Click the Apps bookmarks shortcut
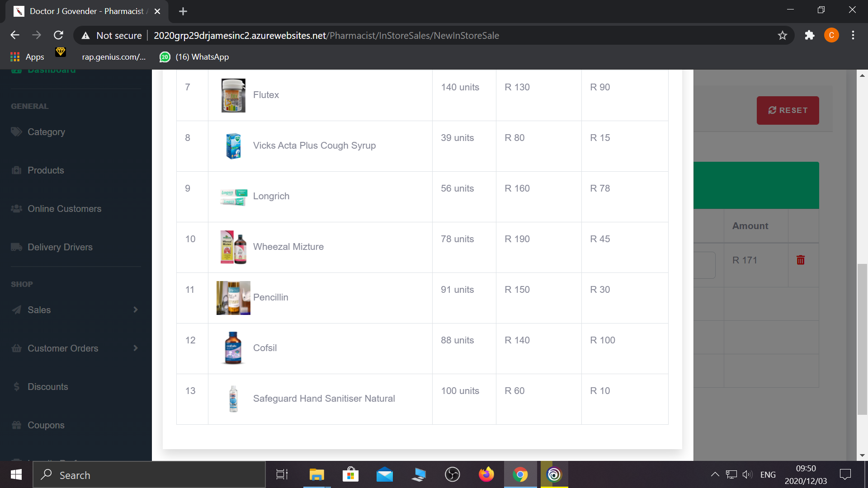Screen dimensions: 868x488 27,57
